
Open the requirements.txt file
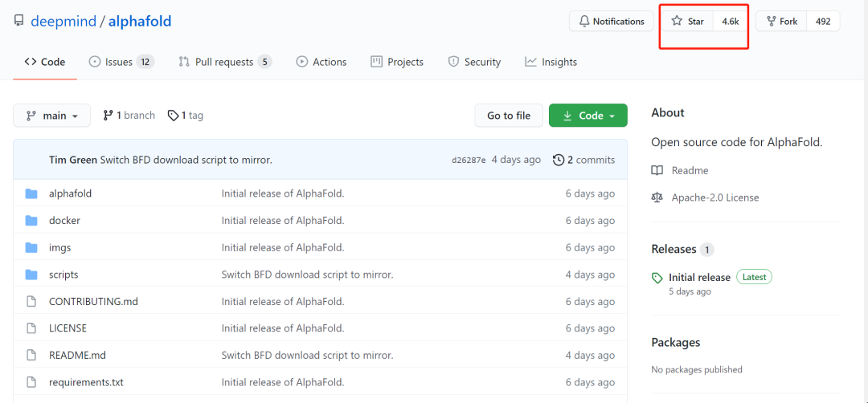[86, 382]
